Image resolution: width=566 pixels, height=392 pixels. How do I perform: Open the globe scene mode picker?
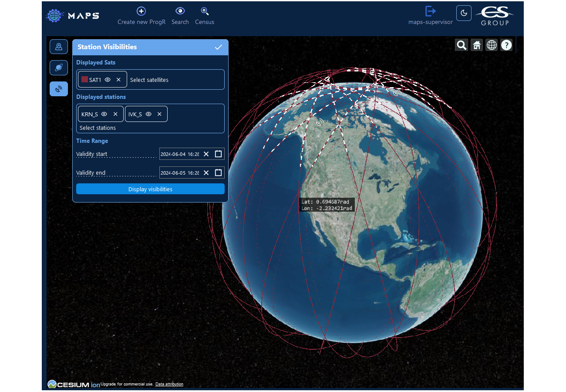[x=492, y=45]
